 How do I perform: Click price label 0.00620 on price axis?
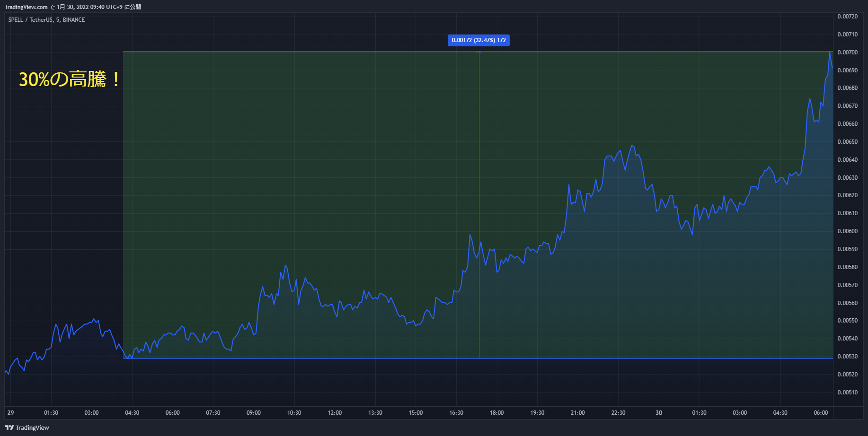[847, 195]
